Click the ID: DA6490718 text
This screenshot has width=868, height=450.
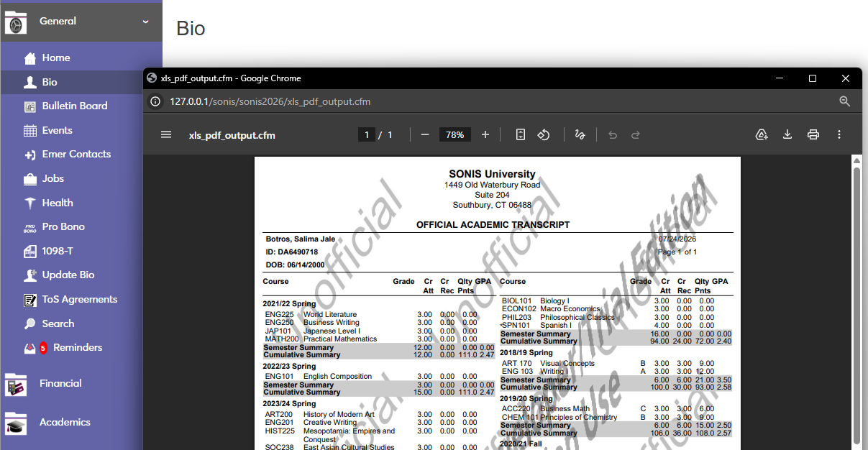tap(292, 252)
